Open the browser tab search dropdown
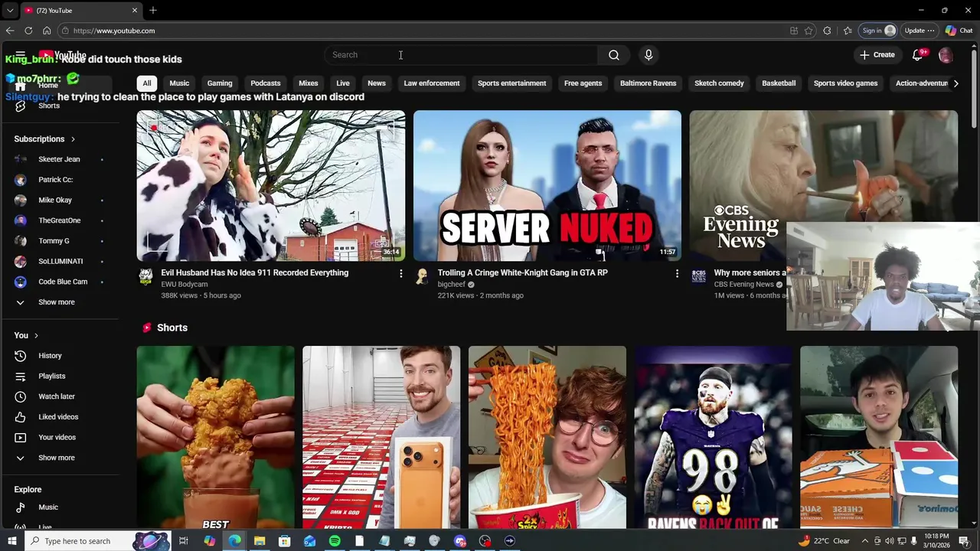Screen dimensions: 980x551 (9, 10)
